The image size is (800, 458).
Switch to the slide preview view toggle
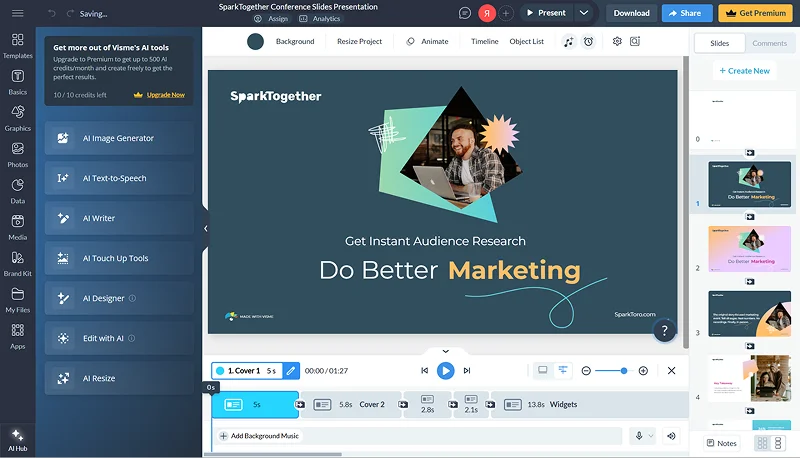543,370
